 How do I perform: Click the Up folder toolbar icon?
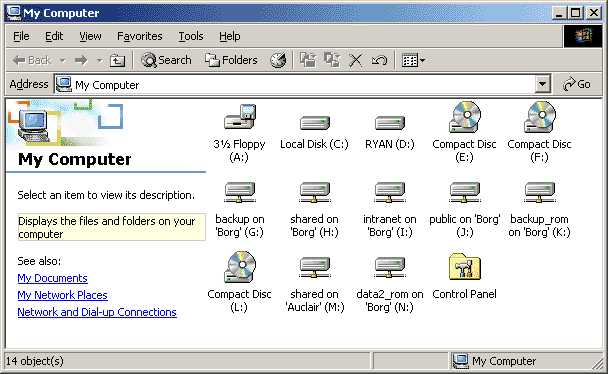click(x=117, y=60)
